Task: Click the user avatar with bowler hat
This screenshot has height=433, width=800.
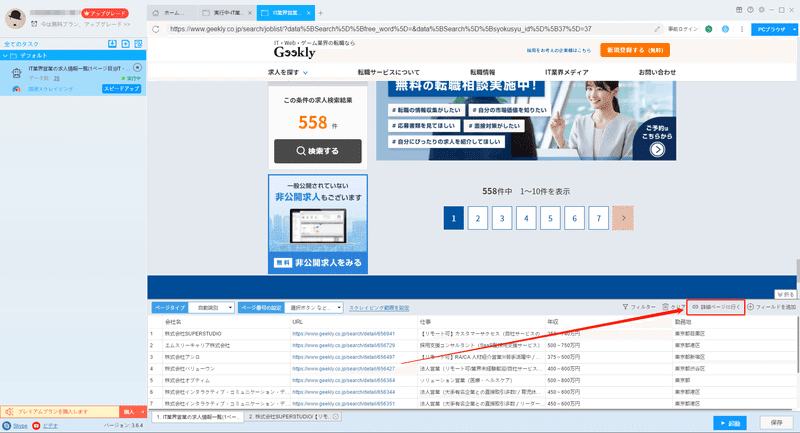Action: (x=15, y=18)
